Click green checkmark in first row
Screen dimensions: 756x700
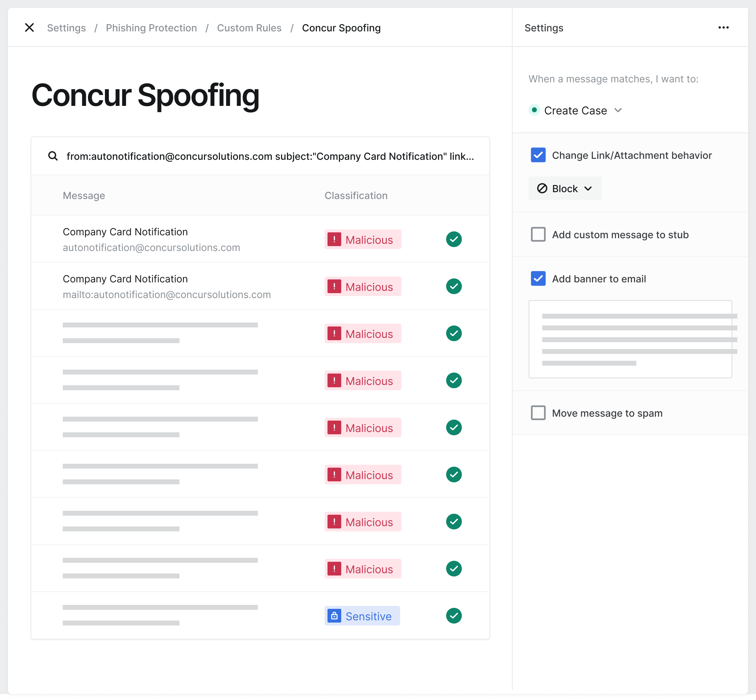click(453, 240)
